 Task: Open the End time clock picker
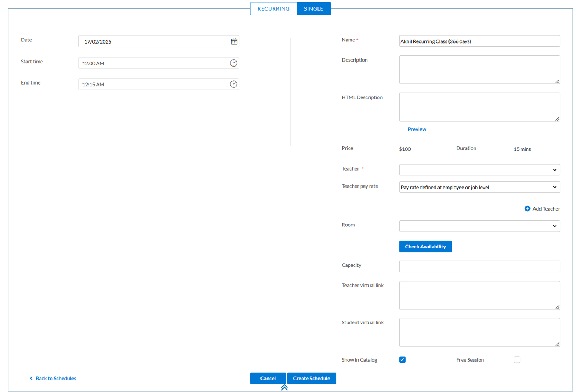point(234,84)
